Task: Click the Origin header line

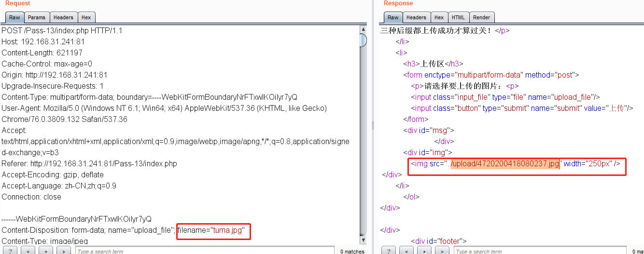Action: point(55,75)
